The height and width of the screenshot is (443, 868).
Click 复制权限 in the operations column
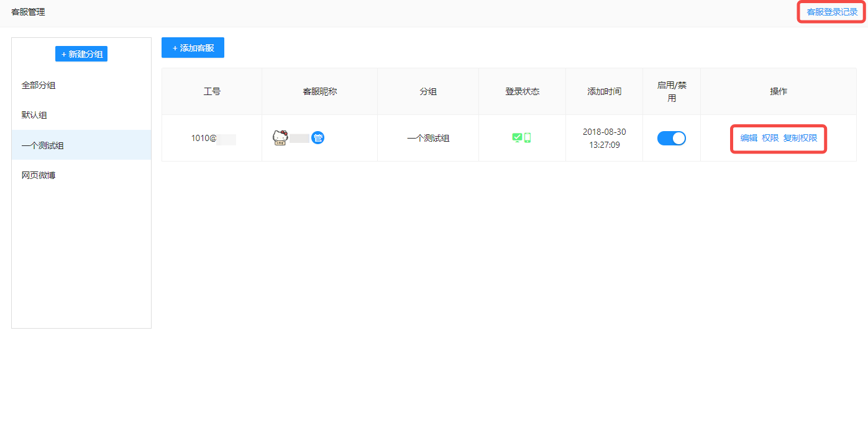click(x=801, y=138)
